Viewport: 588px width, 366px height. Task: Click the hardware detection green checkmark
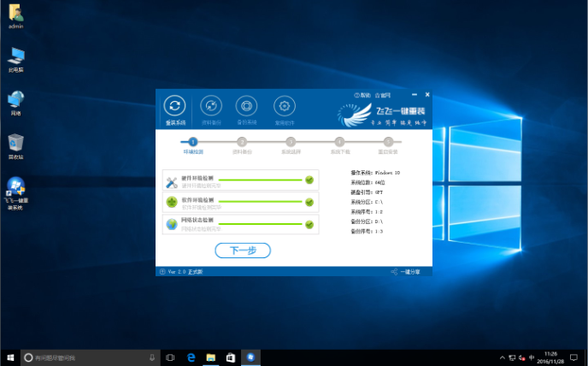[x=309, y=180]
